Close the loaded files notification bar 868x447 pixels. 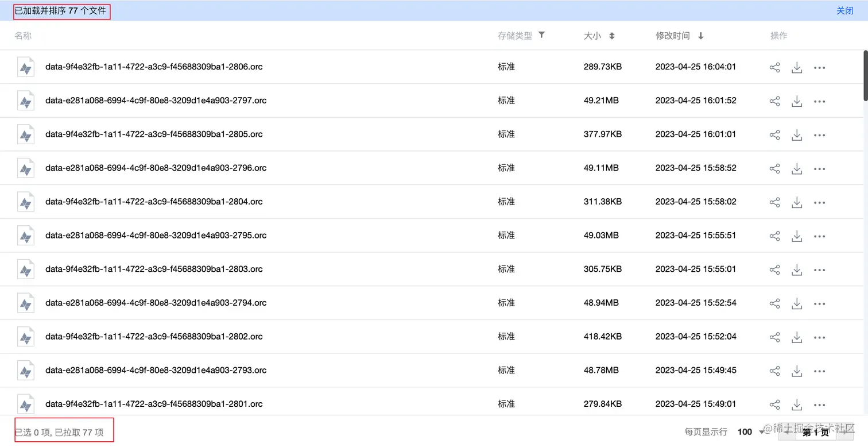pyautogui.click(x=844, y=10)
